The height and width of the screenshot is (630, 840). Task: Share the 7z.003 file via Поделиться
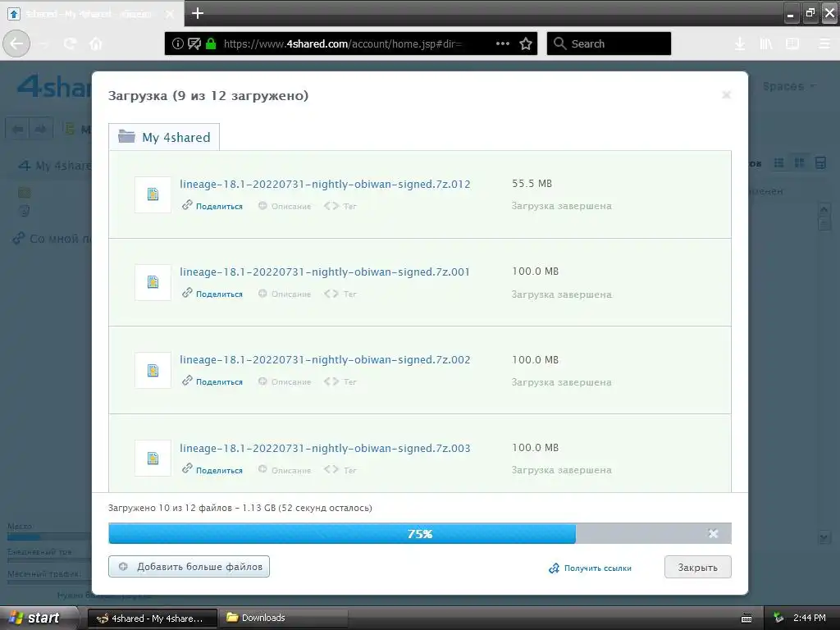tap(212, 470)
